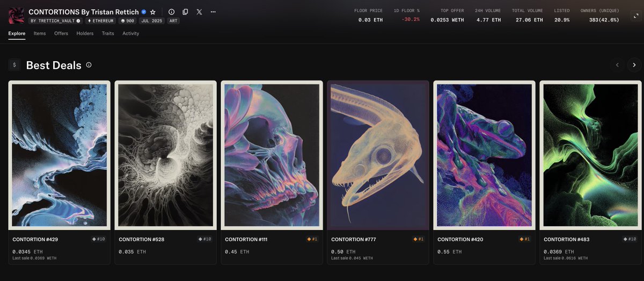Click rarity badge #1 on CONTORTION #777
The image size is (644, 281).
coord(419,239)
